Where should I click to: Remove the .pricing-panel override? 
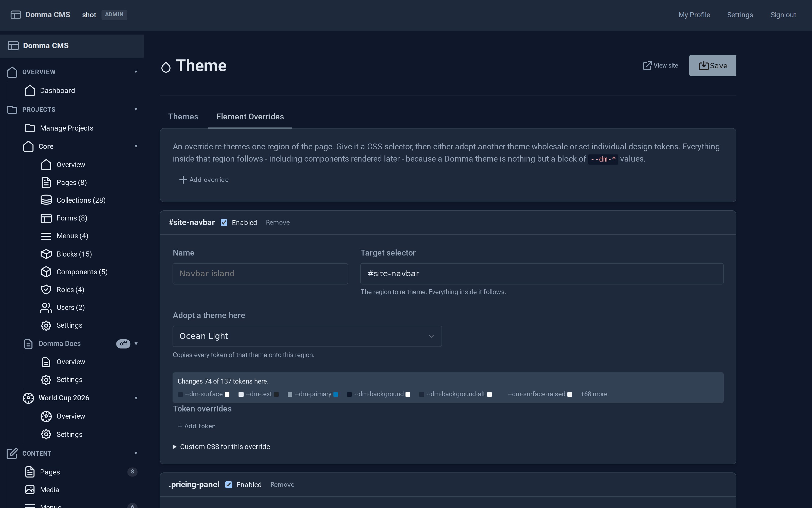click(282, 484)
